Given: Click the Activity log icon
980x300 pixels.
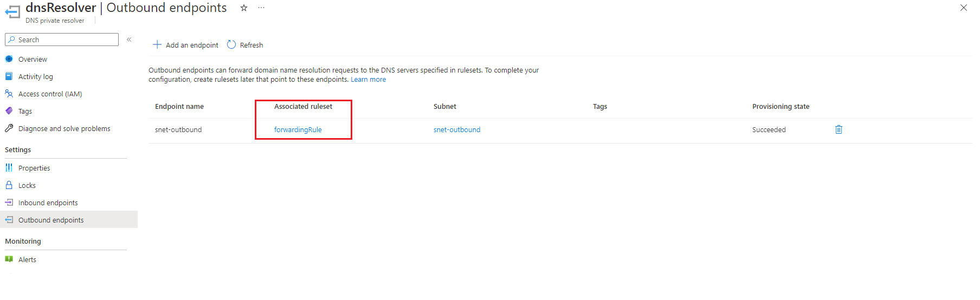Looking at the screenshot, I should (9, 76).
